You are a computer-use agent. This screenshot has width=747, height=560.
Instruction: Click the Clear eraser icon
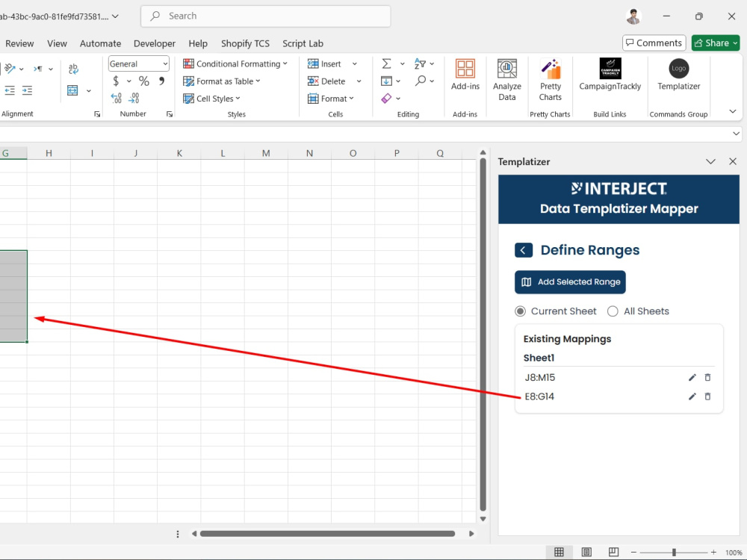386,98
